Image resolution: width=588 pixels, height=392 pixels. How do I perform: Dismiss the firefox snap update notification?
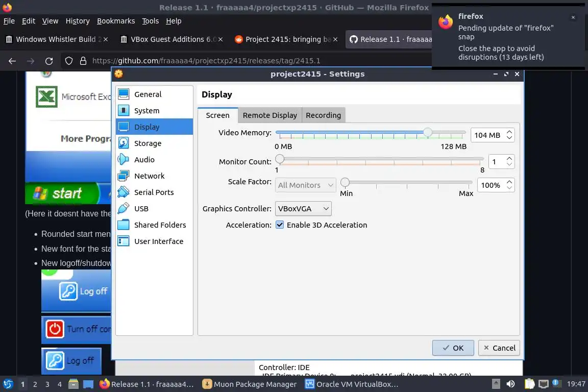[573, 17]
